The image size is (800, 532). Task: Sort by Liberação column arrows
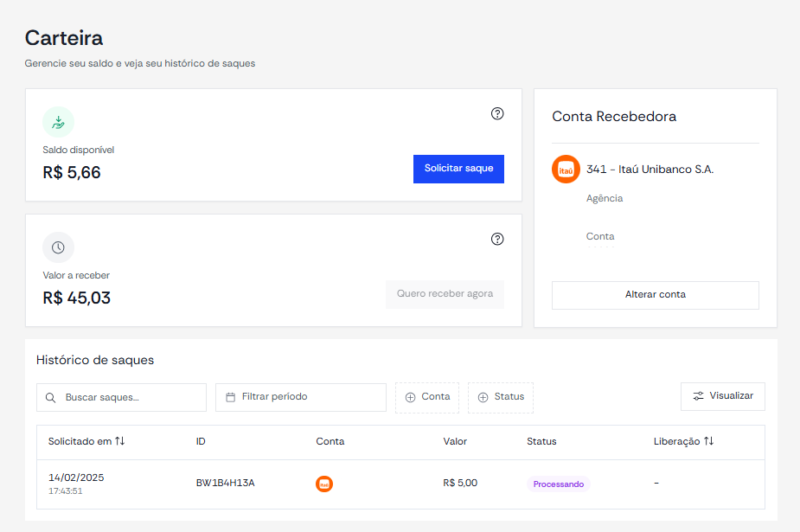point(708,441)
